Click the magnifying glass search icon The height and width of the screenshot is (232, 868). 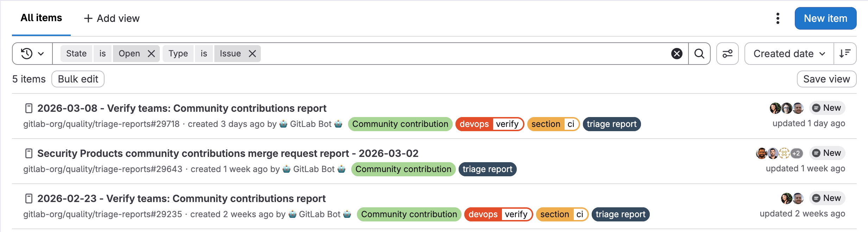pos(699,54)
